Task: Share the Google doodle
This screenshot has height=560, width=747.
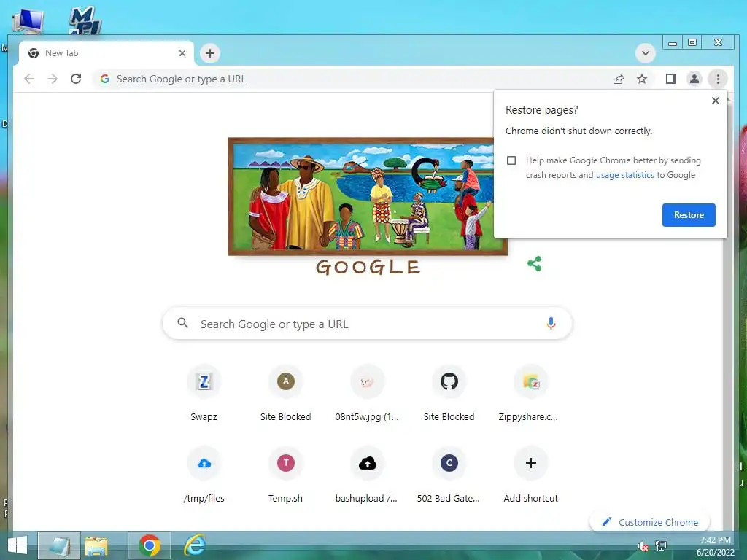Action: 535,263
